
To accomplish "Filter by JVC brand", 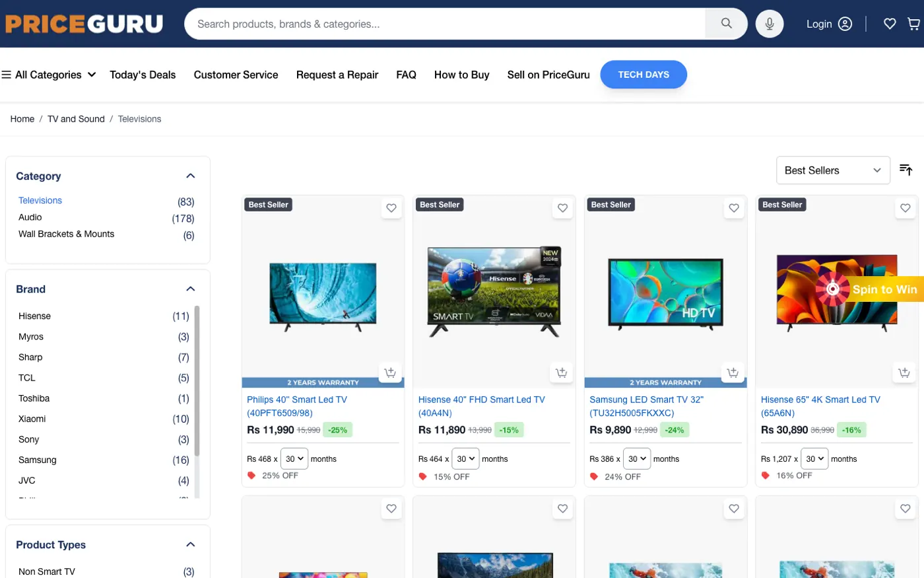I will [27, 480].
